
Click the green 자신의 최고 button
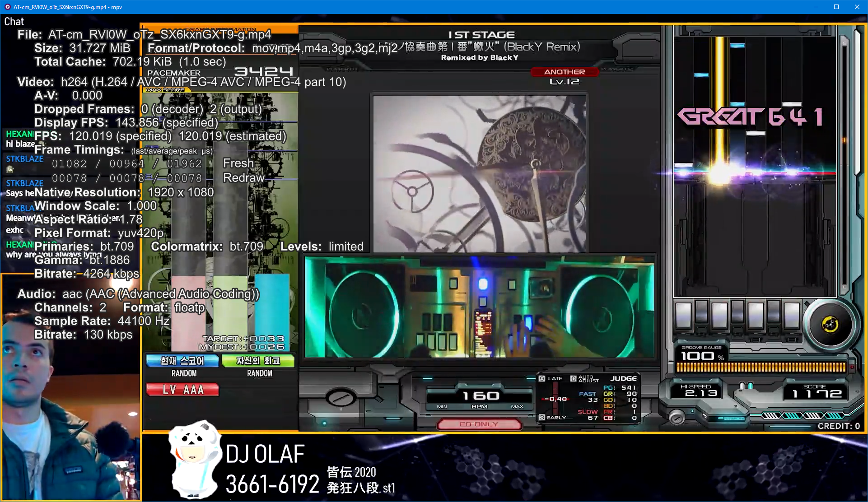tap(258, 361)
